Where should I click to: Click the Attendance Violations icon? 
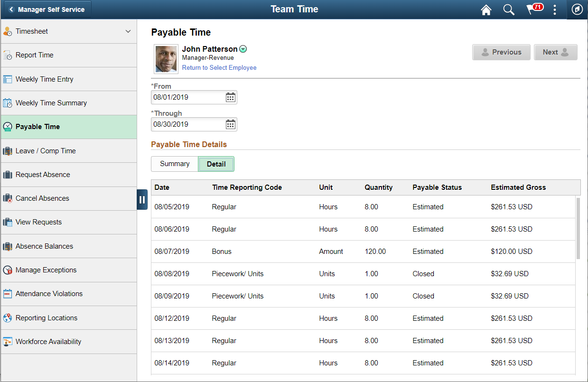[8, 294]
